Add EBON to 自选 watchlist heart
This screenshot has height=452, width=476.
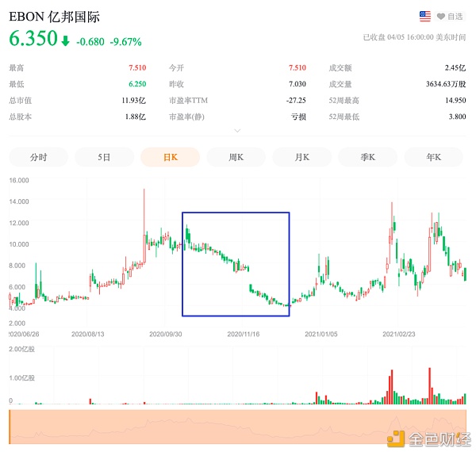click(450, 17)
